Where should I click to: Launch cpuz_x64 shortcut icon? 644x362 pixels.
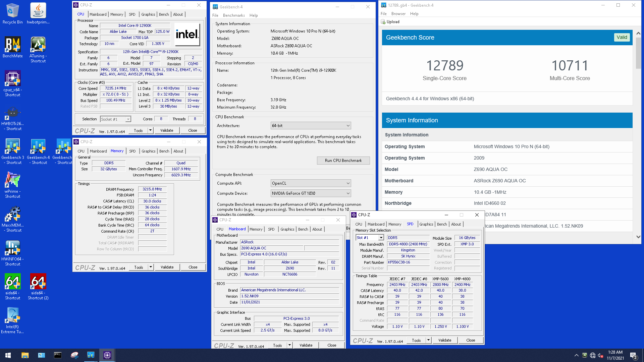[x=12, y=83]
